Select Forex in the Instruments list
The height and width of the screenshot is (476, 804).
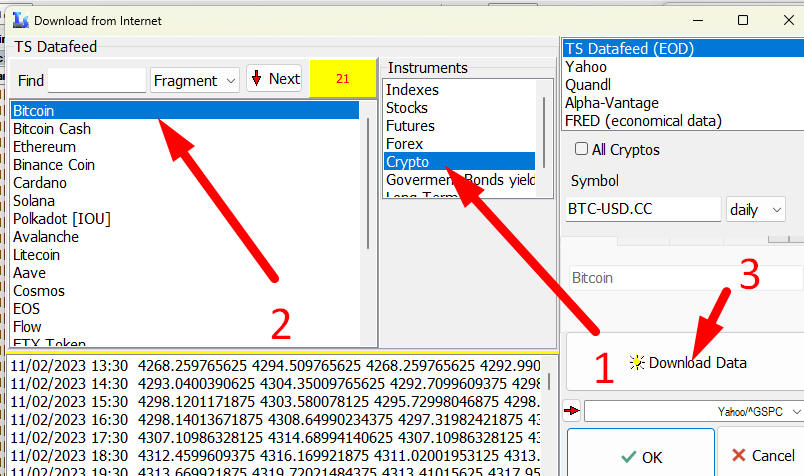[x=404, y=144]
